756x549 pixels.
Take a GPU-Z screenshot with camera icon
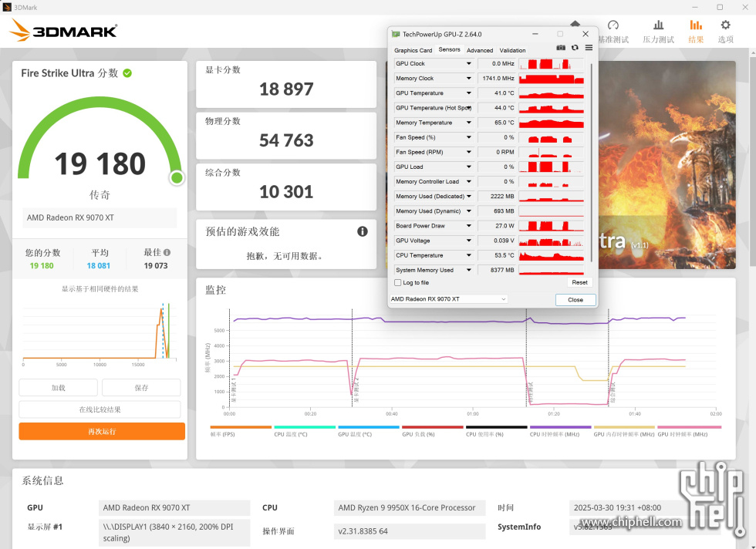561,48
